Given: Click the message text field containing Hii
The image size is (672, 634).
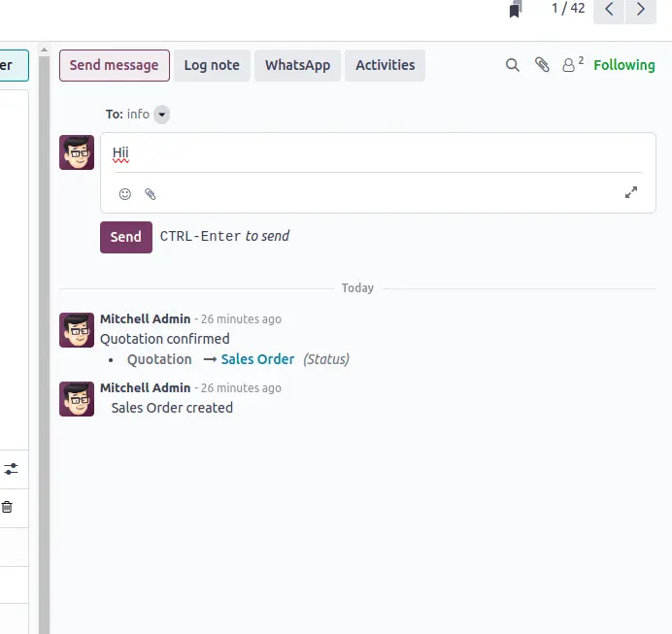Looking at the screenshot, I should pyautogui.click(x=378, y=153).
